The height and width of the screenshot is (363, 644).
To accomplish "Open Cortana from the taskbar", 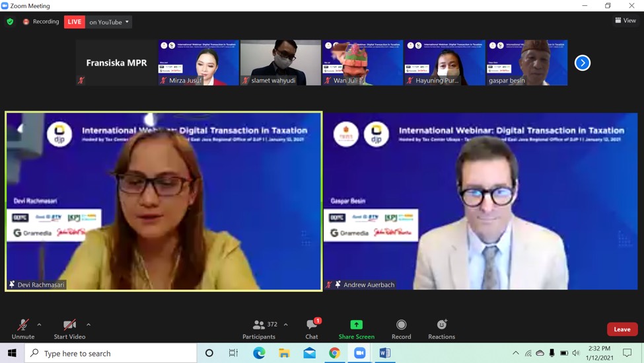I will [209, 353].
